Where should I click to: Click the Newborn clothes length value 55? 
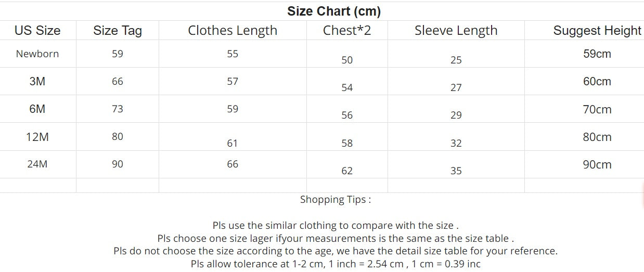pyautogui.click(x=233, y=54)
